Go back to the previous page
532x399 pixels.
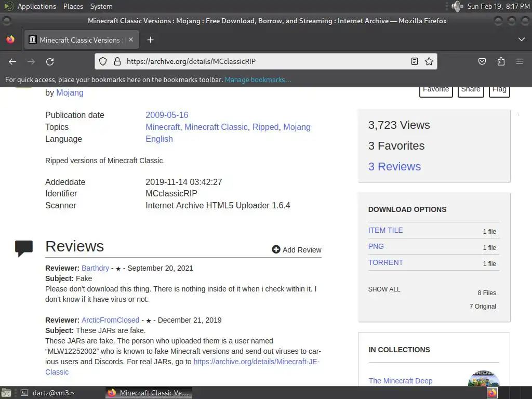(x=12, y=62)
